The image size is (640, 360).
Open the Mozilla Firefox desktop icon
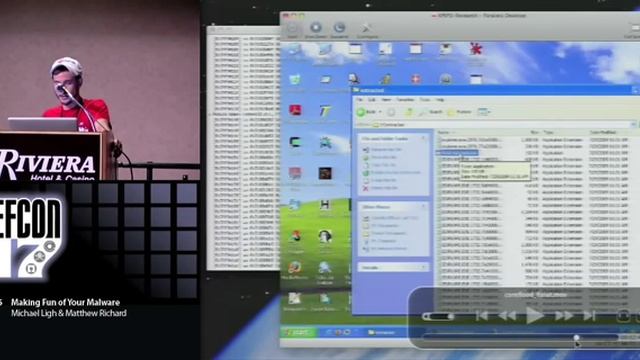[x=295, y=268]
